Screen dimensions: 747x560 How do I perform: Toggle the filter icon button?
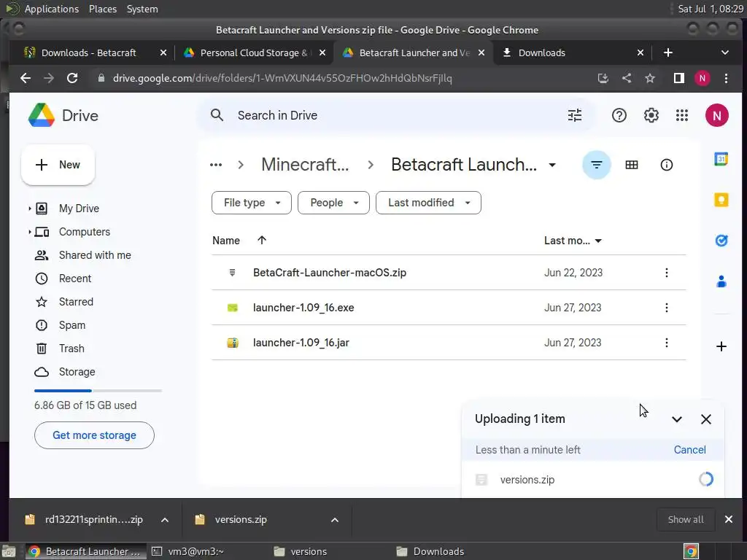pyautogui.click(x=597, y=165)
